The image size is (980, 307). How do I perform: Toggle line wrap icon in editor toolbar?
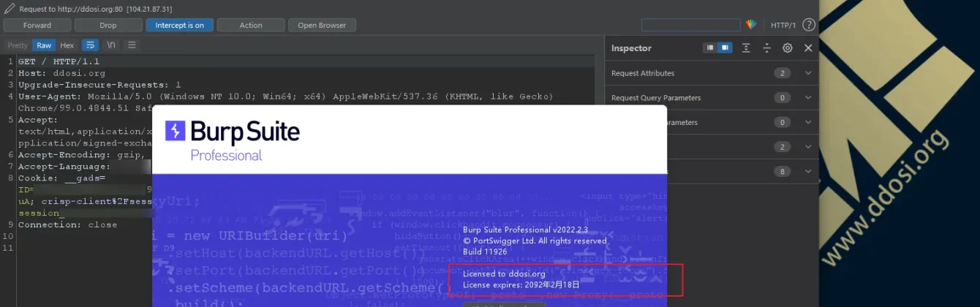point(90,45)
